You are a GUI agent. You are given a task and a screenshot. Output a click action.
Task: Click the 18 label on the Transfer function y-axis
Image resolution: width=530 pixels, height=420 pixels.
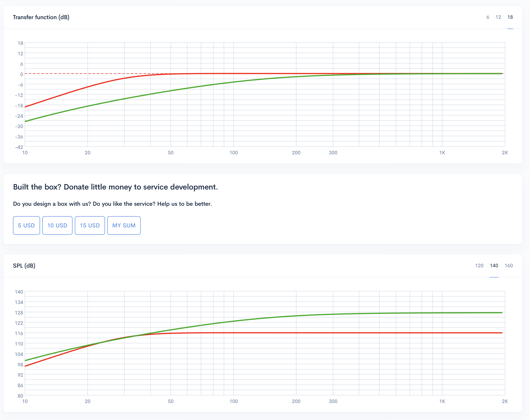[20, 43]
